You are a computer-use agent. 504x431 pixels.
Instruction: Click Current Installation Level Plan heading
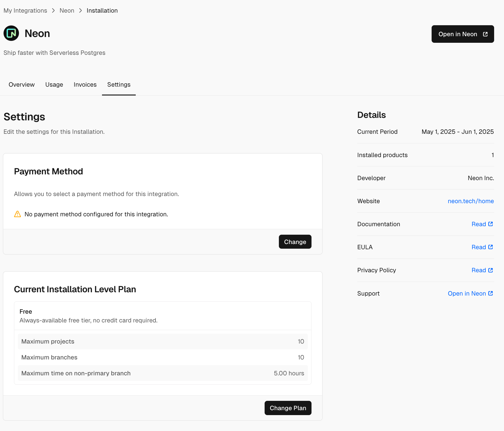[x=75, y=289]
